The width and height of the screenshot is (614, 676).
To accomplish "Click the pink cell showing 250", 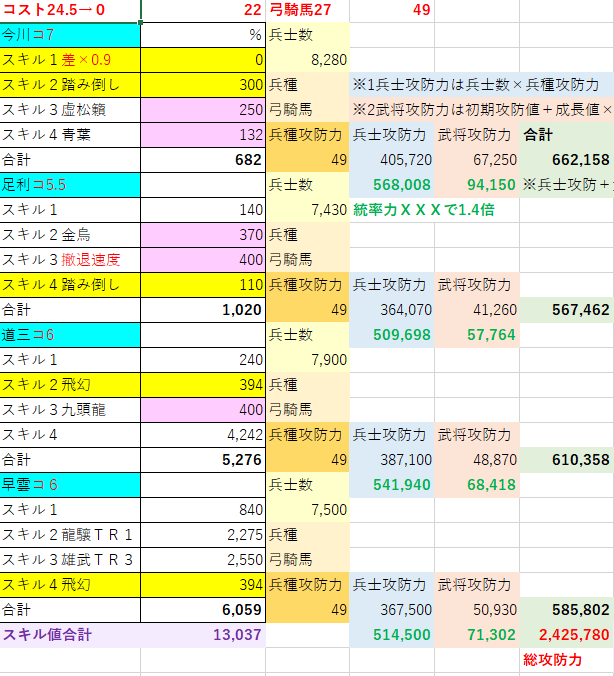I will pyautogui.click(x=203, y=110).
